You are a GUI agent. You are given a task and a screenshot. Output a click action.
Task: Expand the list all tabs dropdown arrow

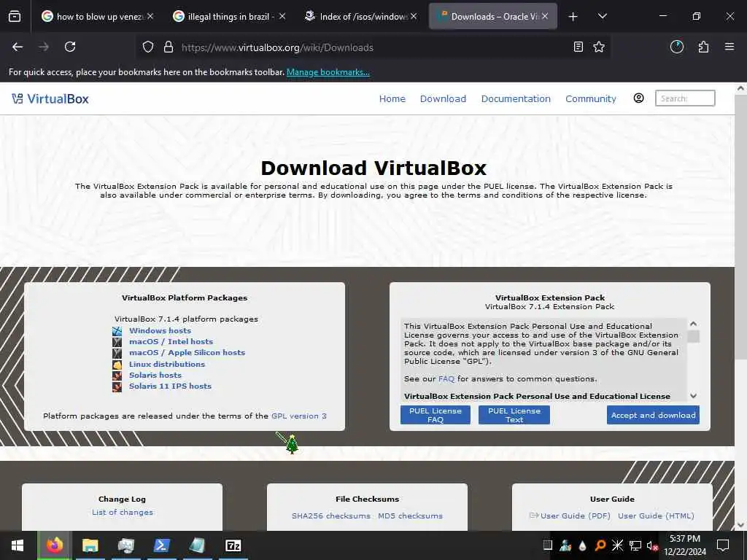coord(602,16)
